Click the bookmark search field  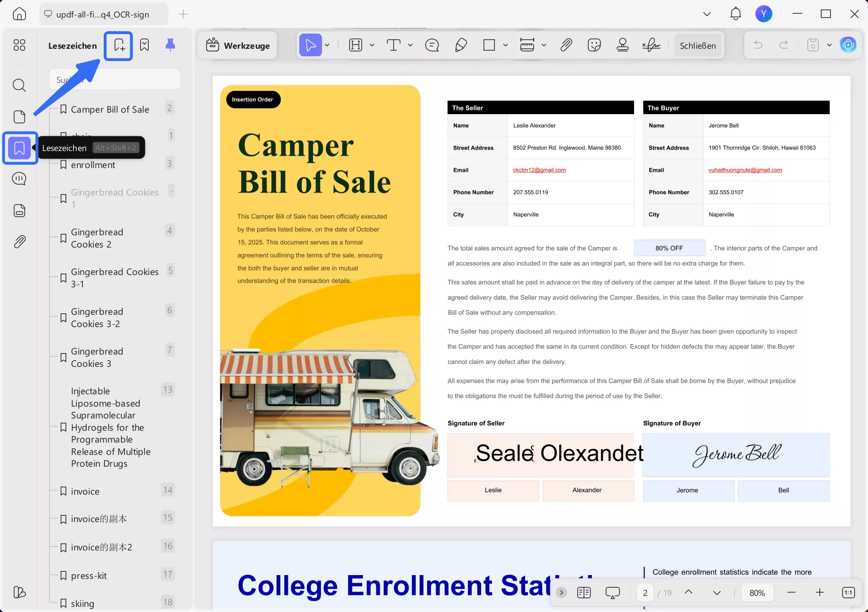115,79
